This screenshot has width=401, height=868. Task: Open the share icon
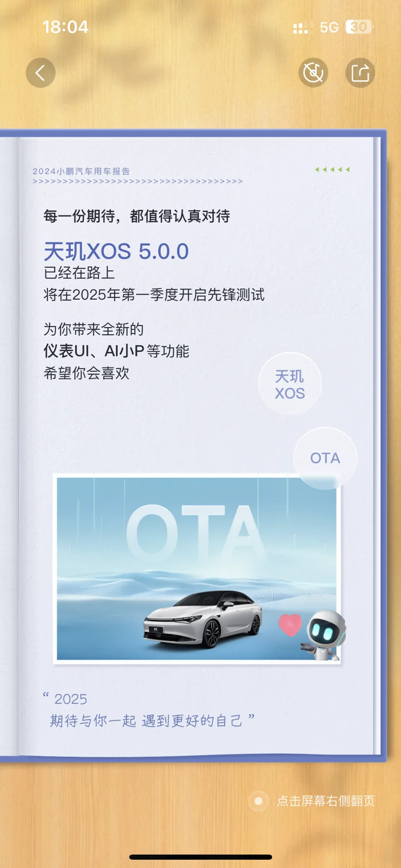pyautogui.click(x=360, y=73)
